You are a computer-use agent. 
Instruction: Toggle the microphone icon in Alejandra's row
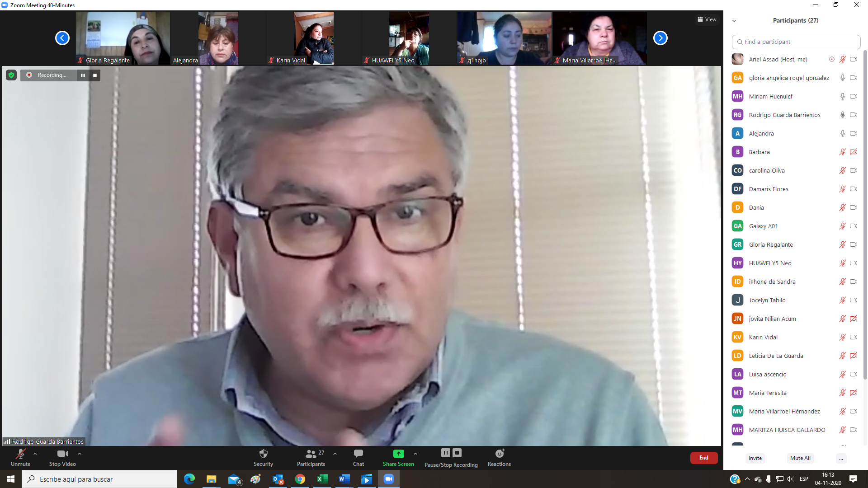[843, 133]
